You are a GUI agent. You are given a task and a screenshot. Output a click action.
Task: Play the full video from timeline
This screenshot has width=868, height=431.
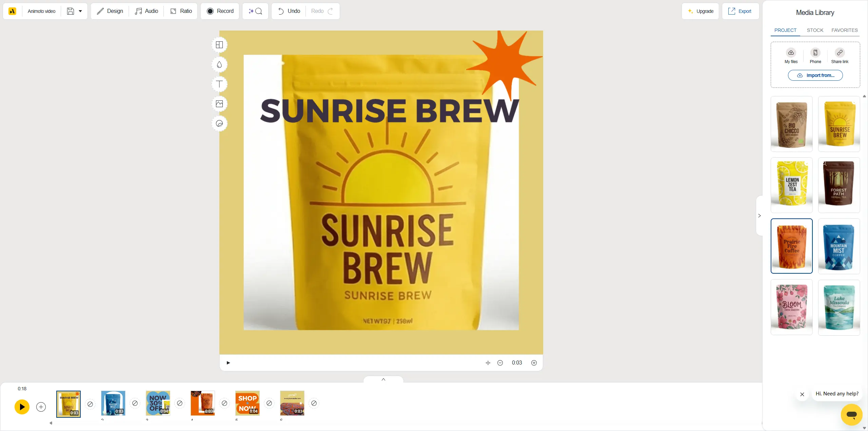(x=22, y=407)
